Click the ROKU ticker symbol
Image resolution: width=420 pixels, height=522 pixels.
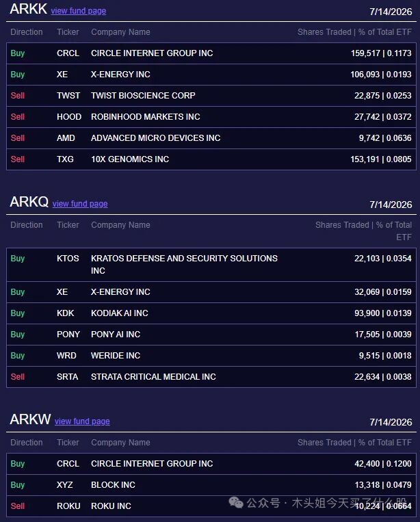[x=68, y=506]
